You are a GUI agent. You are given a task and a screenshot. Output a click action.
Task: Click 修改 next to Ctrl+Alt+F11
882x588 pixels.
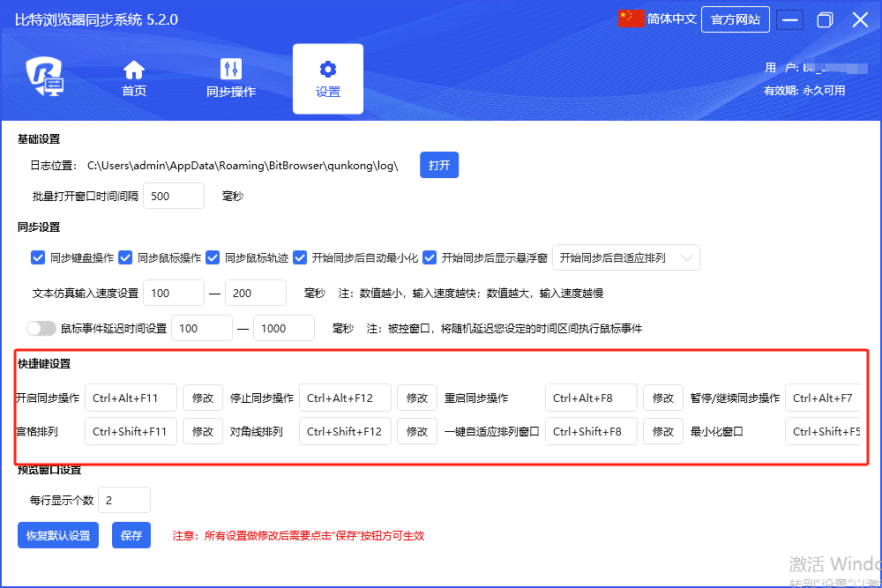[203, 398]
